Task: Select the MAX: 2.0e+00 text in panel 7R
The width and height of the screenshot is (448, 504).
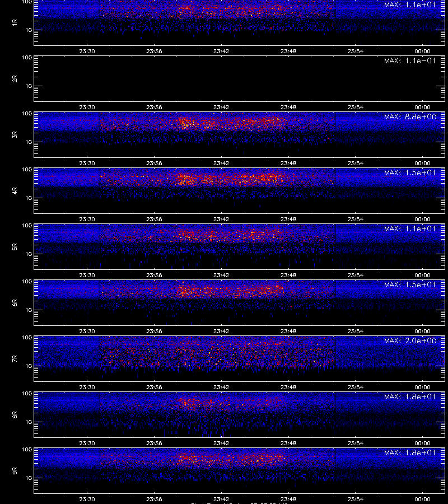Action: pyautogui.click(x=410, y=340)
